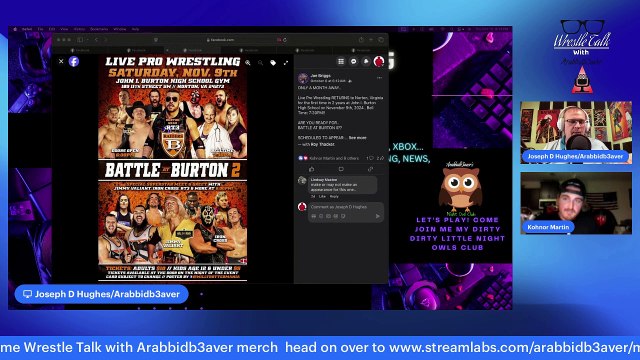The image size is (640, 360).
Task: Open the File menu
Action: pyautogui.click(x=40, y=29)
